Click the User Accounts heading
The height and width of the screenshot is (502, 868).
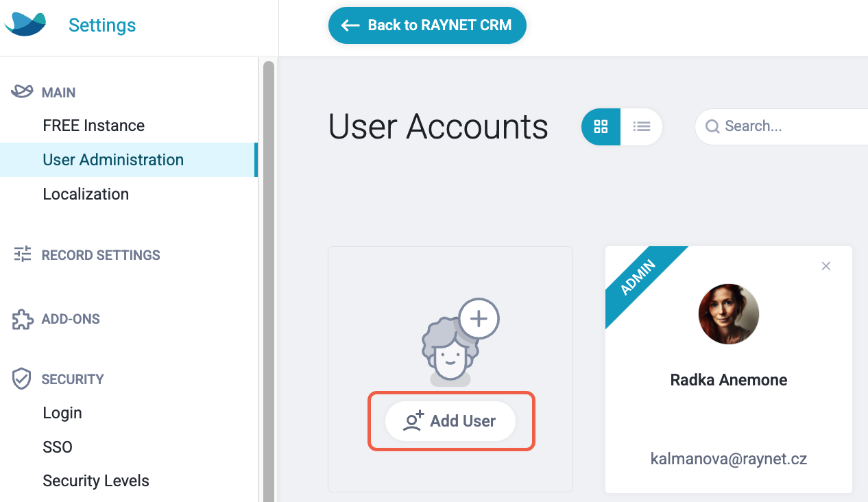click(x=438, y=127)
